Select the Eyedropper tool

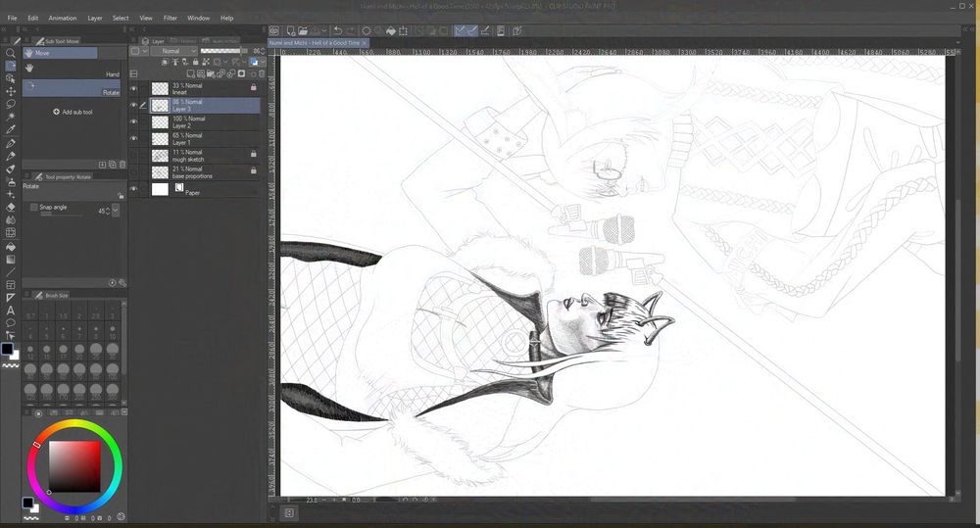click(x=10, y=130)
